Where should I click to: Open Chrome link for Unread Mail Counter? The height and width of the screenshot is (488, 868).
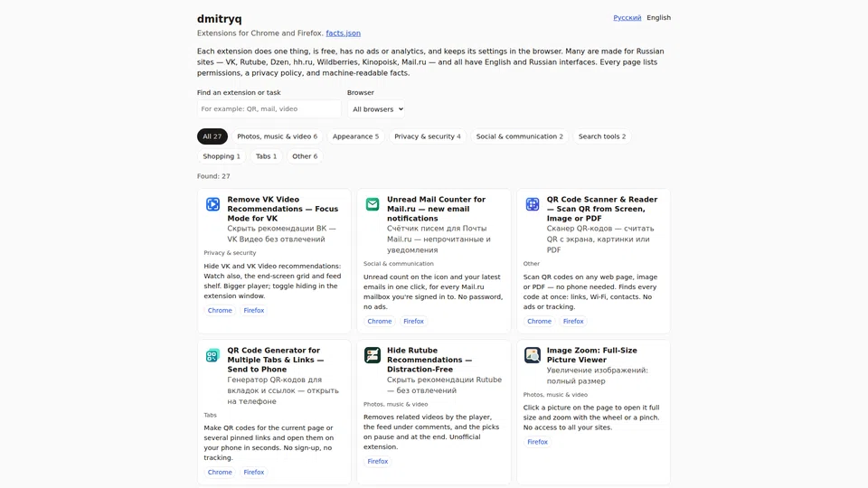coord(380,321)
